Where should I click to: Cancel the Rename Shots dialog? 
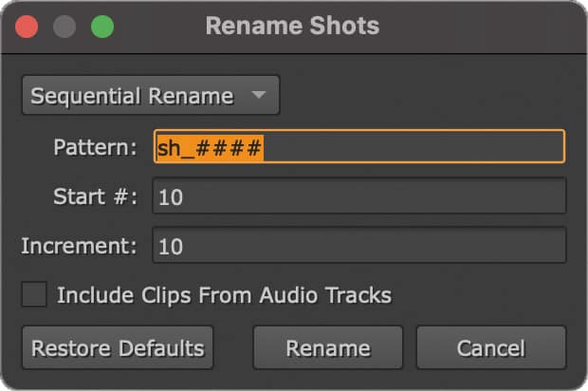pos(491,348)
